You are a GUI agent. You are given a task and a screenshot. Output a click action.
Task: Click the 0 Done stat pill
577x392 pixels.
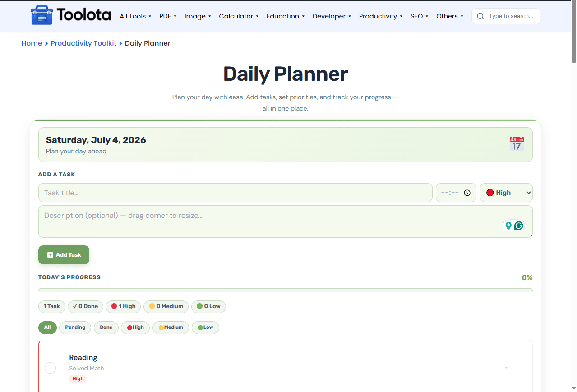pos(85,306)
